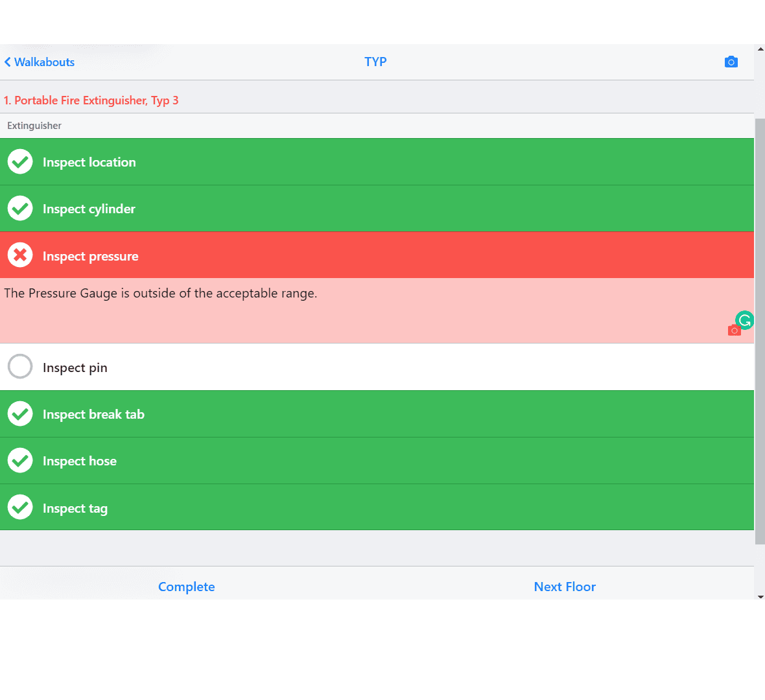765x700 pixels.
Task: Select the Inspect pin row label
Action: 75,368
